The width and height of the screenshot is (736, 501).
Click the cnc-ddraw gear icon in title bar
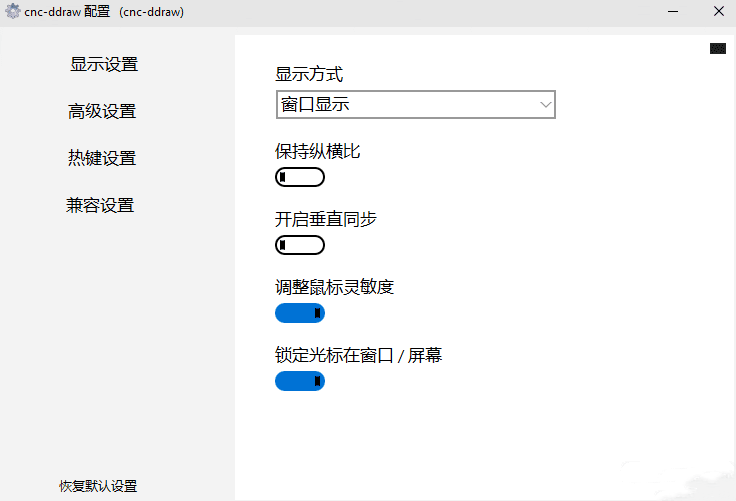coord(13,13)
